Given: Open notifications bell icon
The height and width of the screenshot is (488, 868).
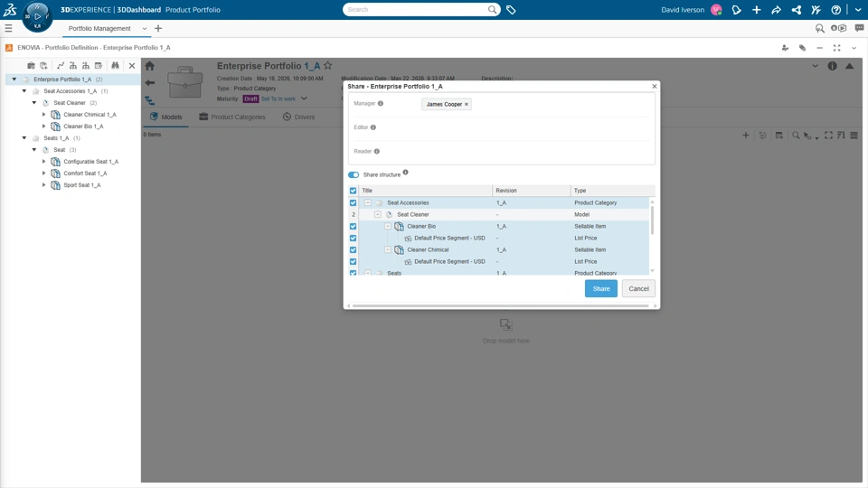Looking at the screenshot, I should (736, 9).
